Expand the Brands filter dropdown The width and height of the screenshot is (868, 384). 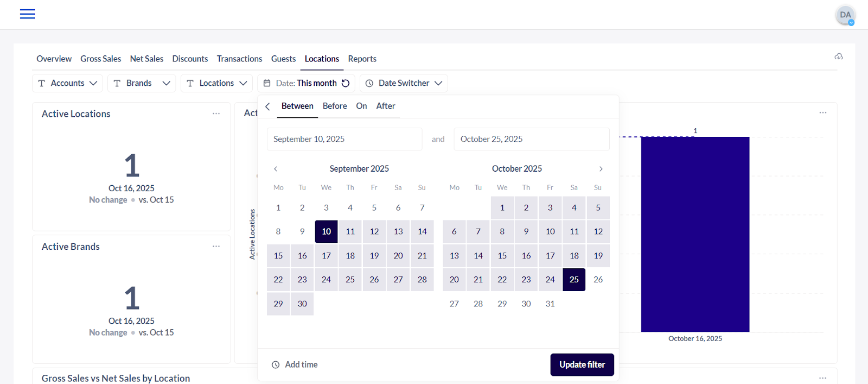pos(141,83)
